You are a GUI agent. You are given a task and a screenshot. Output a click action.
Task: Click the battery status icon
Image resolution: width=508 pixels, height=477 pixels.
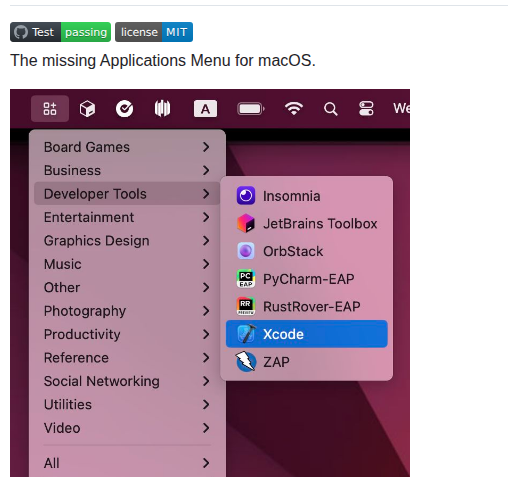tap(251, 109)
